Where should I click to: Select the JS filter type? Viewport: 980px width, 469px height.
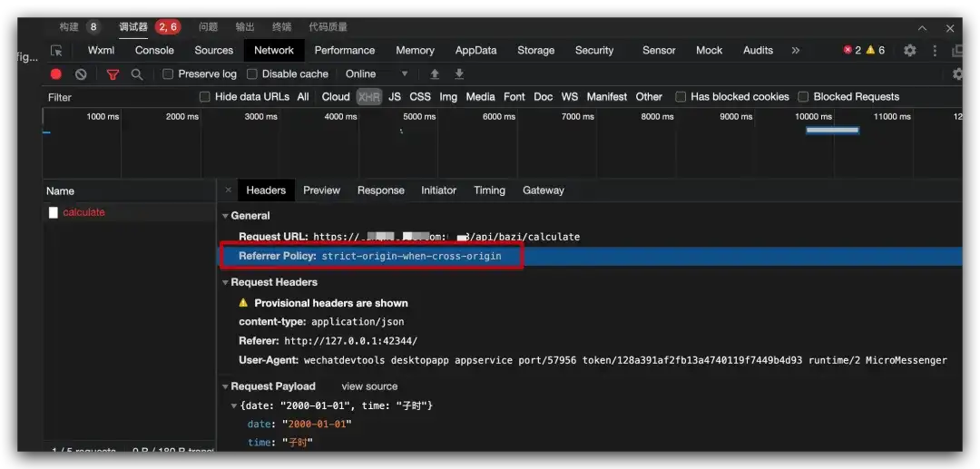pos(395,97)
